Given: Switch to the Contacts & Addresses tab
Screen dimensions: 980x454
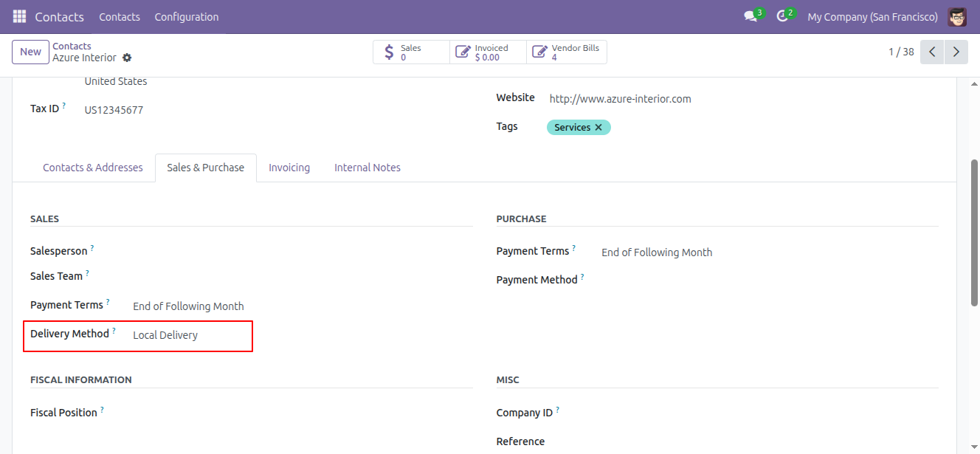Looking at the screenshot, I should [x=92, y=168].
